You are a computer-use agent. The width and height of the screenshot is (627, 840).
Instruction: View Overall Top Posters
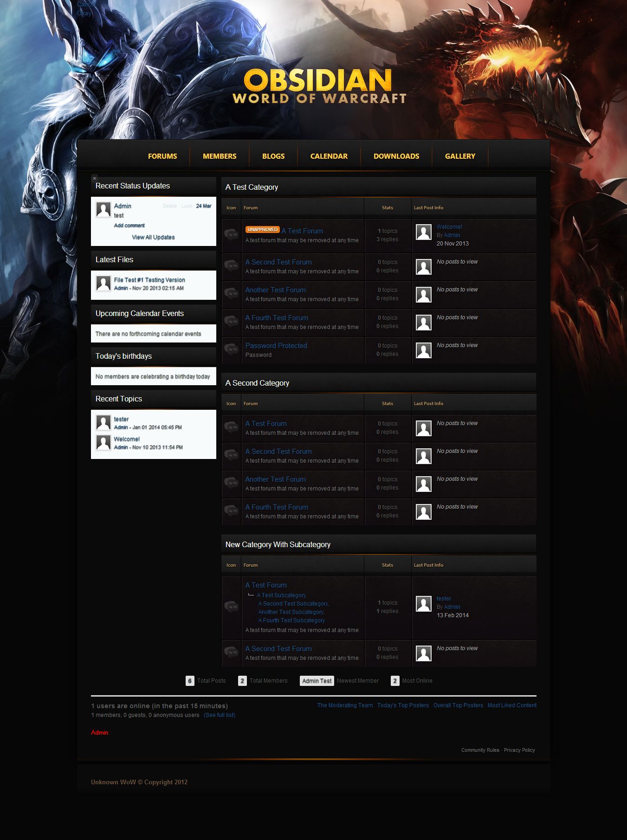tap(458, 705)
